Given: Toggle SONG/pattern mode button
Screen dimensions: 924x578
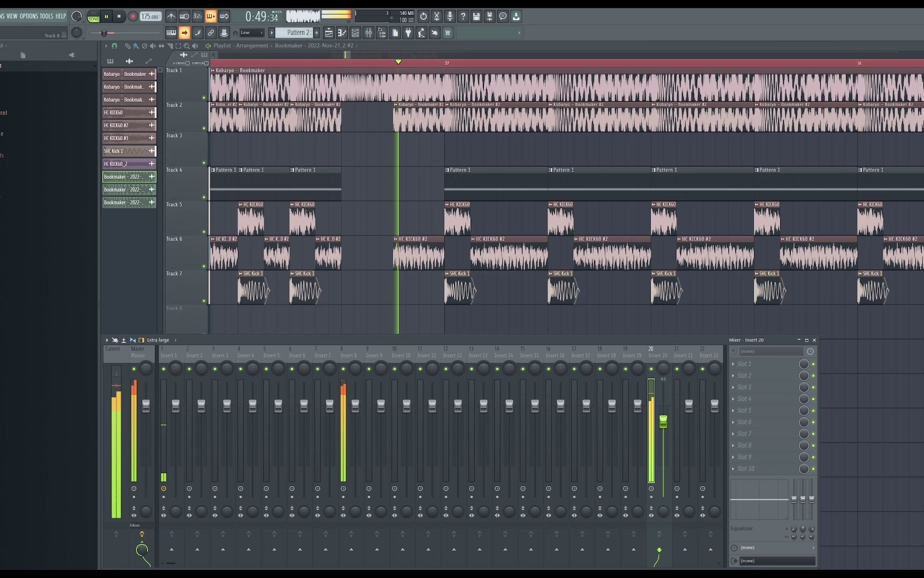Looking at the screenshot, I should click(94, 17).
